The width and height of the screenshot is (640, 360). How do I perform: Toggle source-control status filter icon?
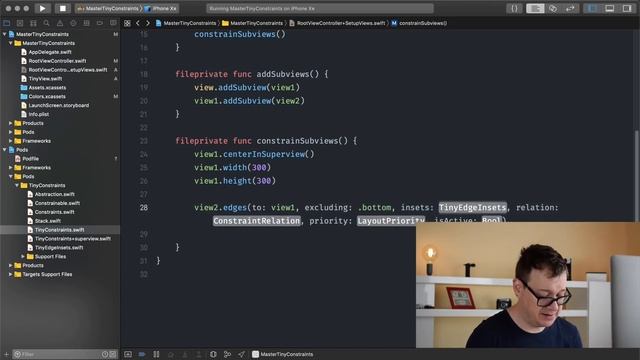(x=113, y=354)
